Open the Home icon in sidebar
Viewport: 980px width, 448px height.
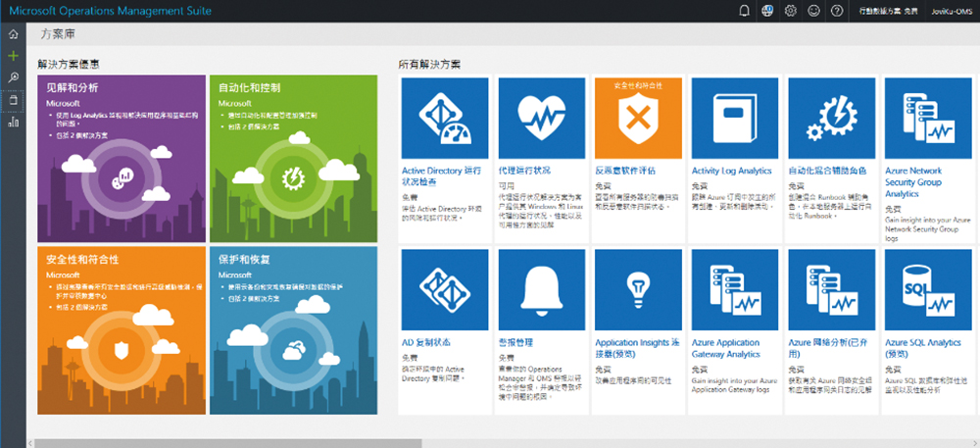click(x=13, y=34)
